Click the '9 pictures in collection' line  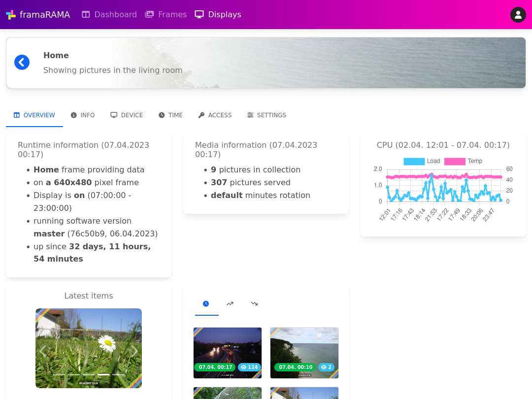(x=256, y=169)
